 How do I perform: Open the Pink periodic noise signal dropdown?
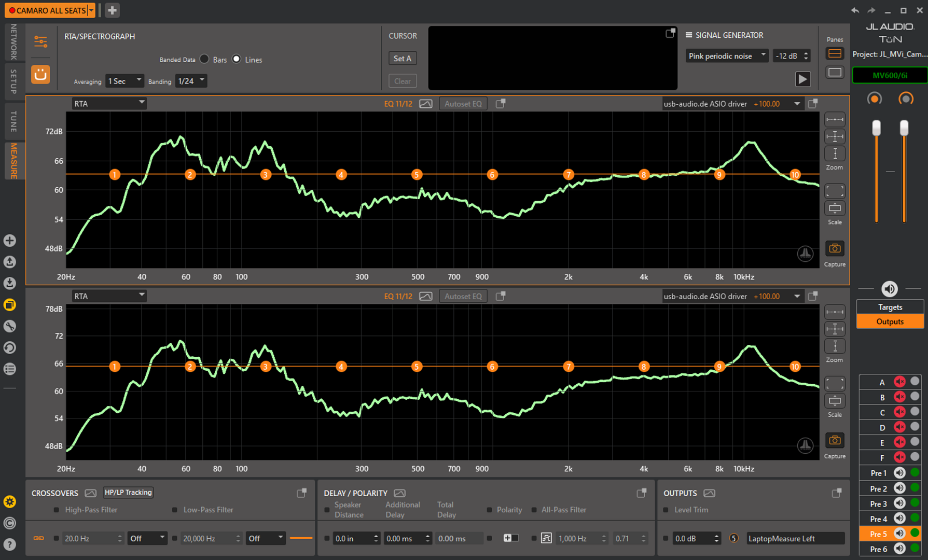point(726,56)
